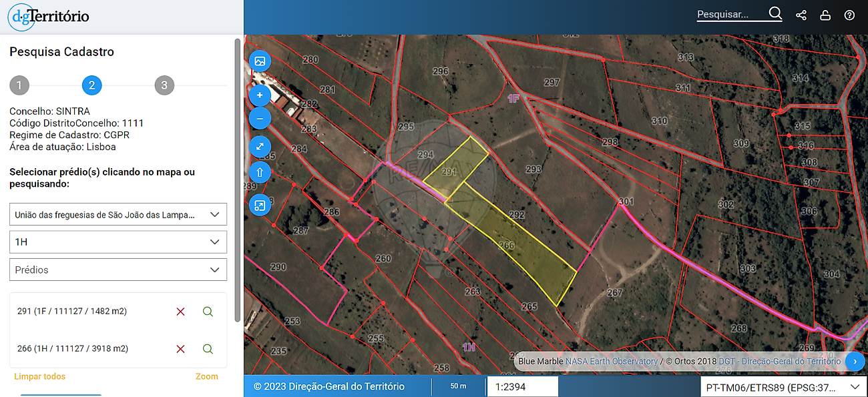Click the Limpar todos link

(40, 376)
